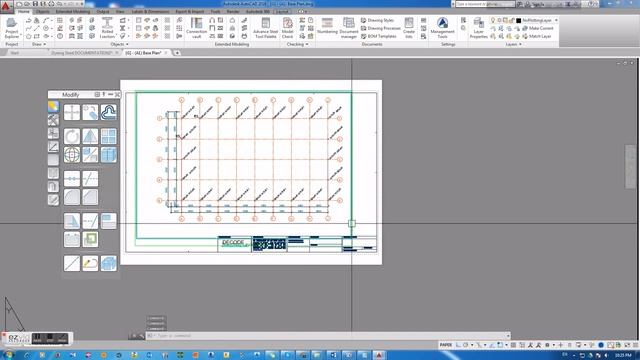Click the Save icon in quick access toolbar
The image size is (640, 360).
36,4
